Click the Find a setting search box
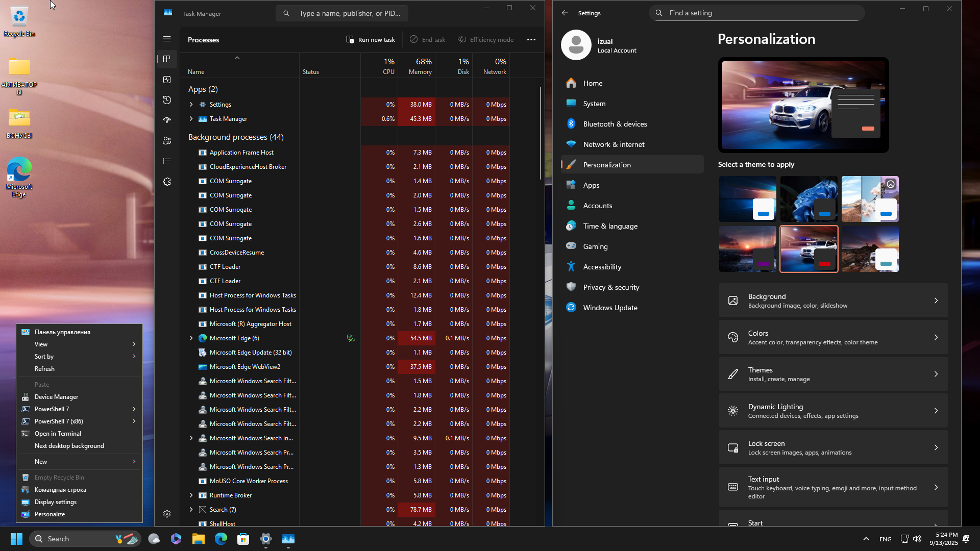The width and height of the screenshot is (980, 551). [756, 13]
